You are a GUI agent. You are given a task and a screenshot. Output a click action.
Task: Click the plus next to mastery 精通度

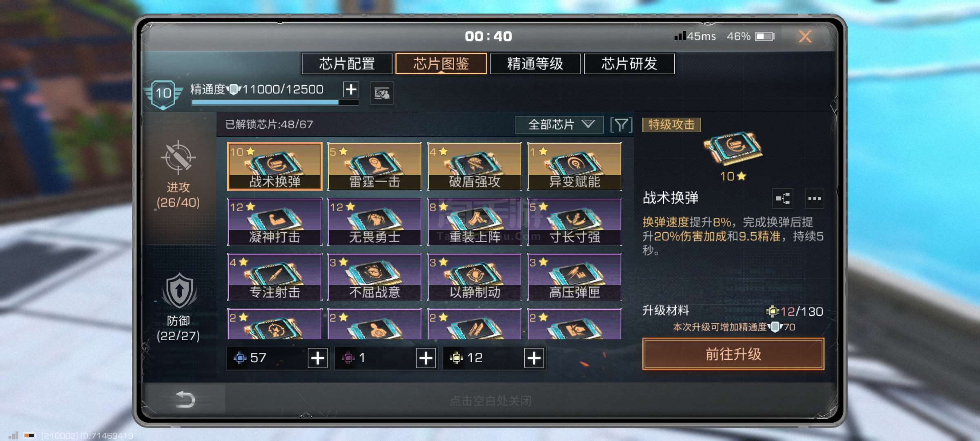click(x=351, y=89)
